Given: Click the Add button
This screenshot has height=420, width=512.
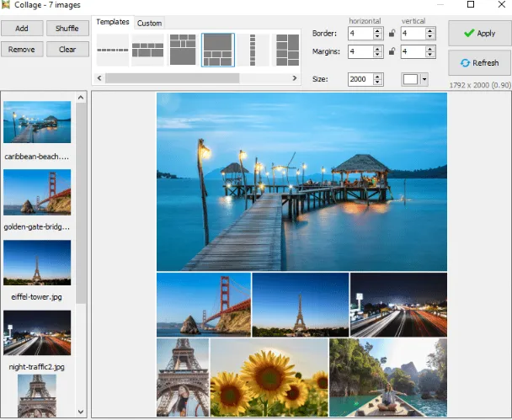Looking at the screenshot, I should [x=22, y=29].
